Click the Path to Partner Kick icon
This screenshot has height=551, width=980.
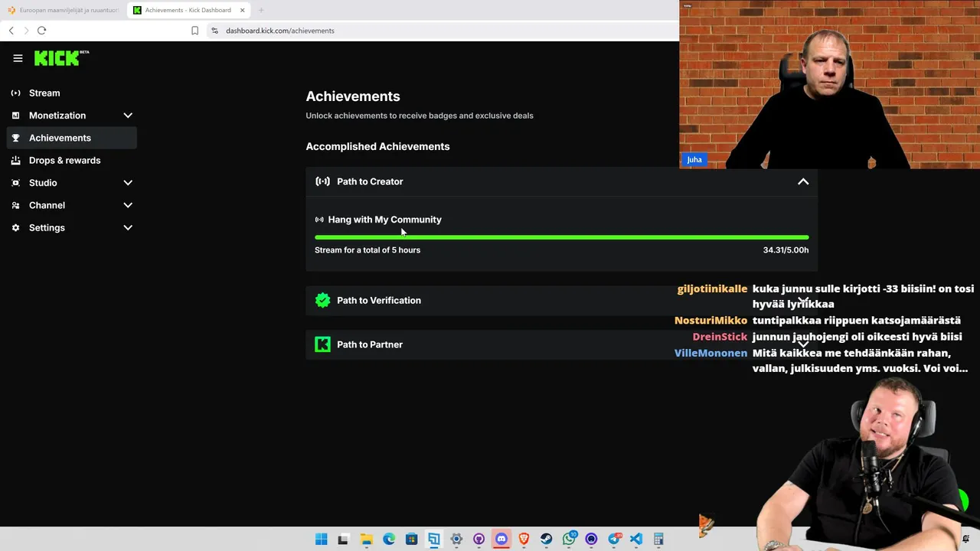322,344
